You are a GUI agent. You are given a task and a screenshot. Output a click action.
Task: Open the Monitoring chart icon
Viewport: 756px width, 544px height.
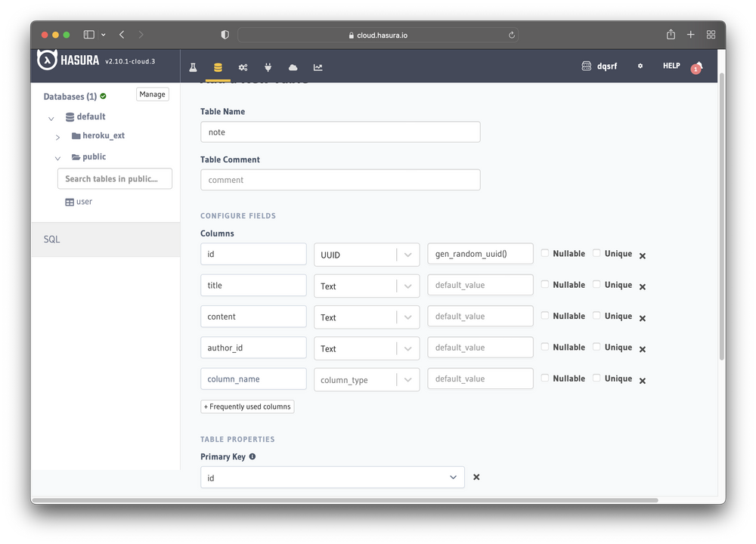(x=318, y=67)
